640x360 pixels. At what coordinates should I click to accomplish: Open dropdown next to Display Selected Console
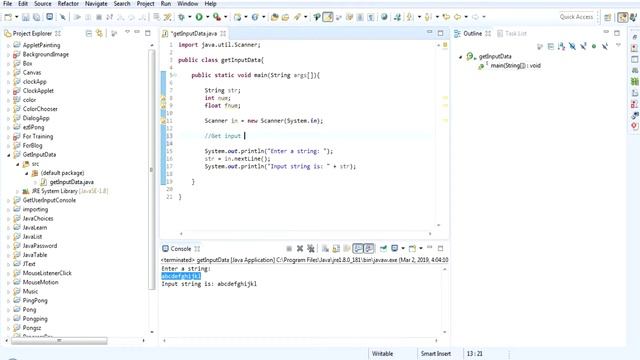click(403, 248)
